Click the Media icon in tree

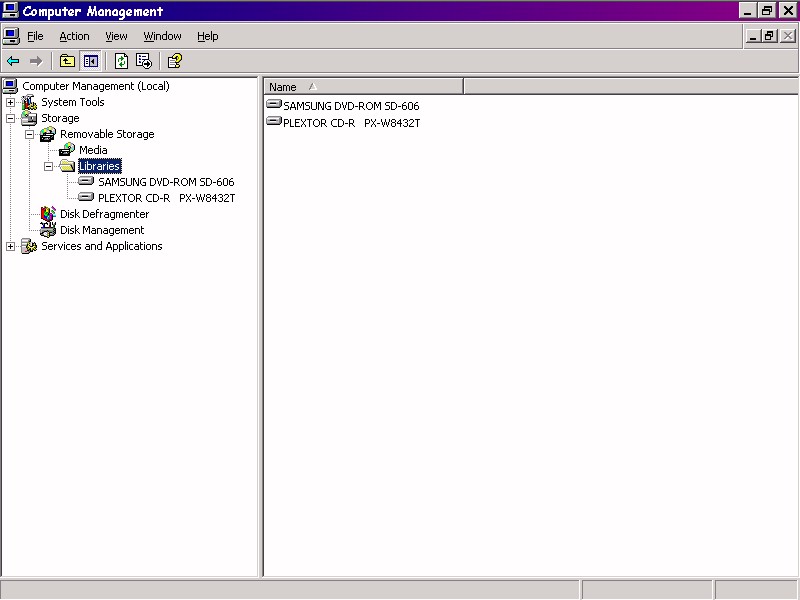[67, 150]
